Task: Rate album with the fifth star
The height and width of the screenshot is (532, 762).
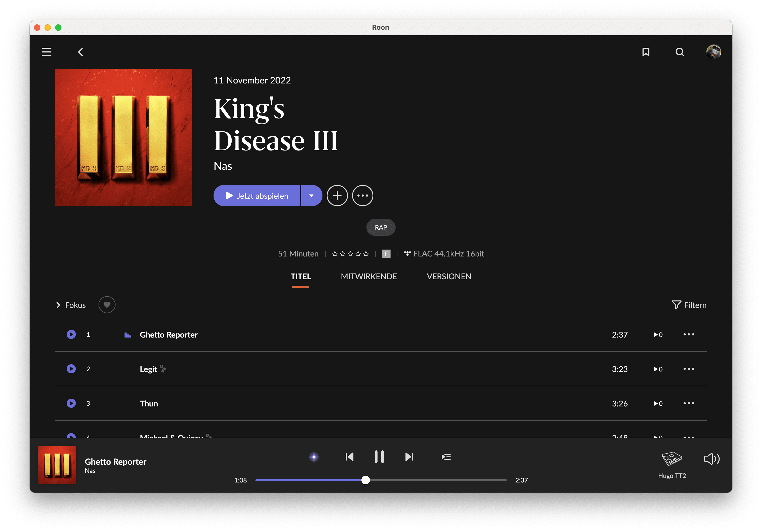Action: point(366,254)
